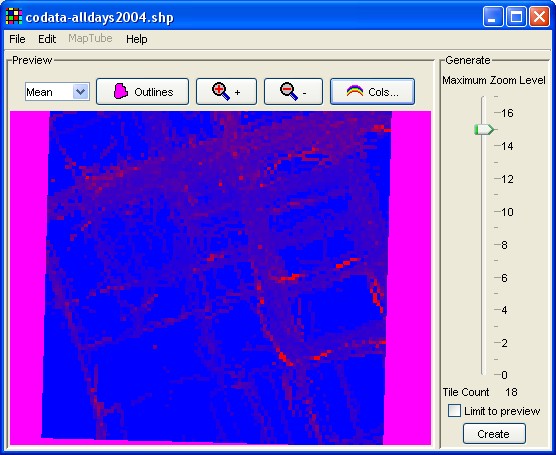Screen dimensions: 556x455
Task: Click the zoom in magnifier icon
Action: (x=221, y=91)
